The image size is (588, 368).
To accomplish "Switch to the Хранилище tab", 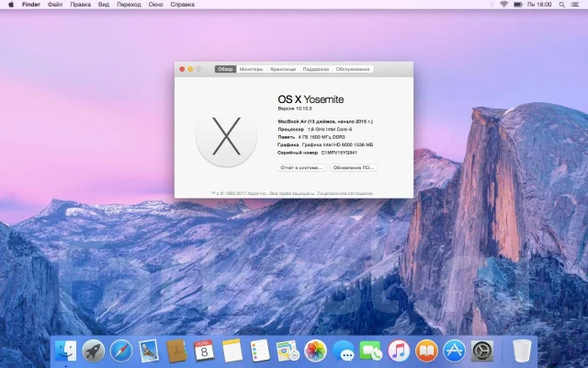I will (x=283, y=69).
